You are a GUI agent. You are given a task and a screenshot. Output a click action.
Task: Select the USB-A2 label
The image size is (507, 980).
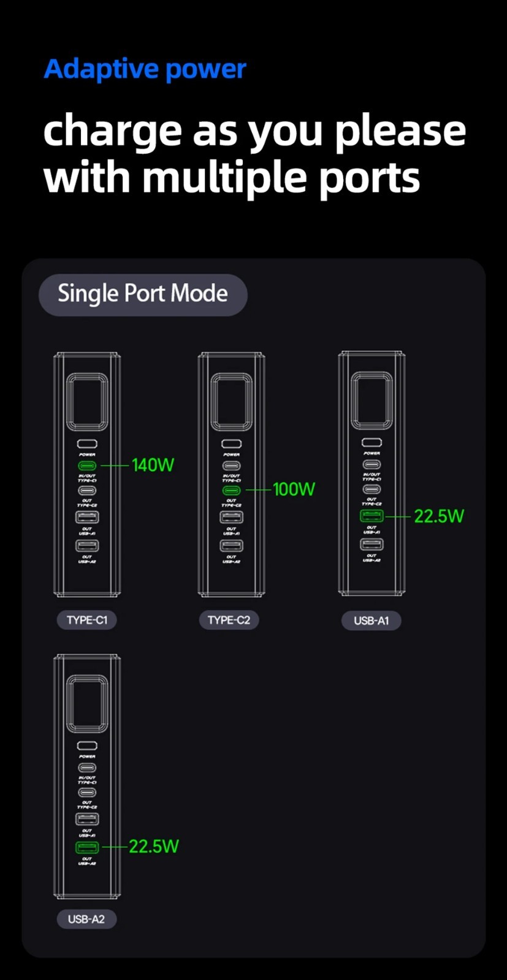(86, 919)
